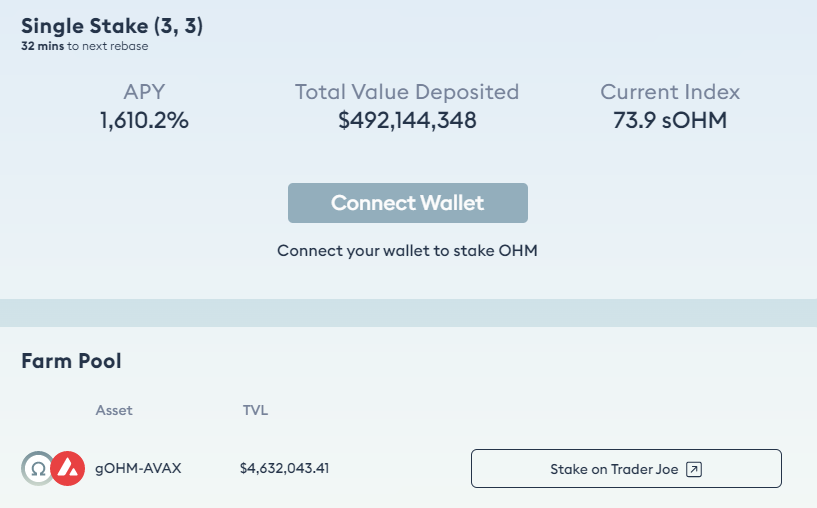Click the $4,632,043.41 TVL value
817x508 pixels.
pyautogui.click(x=284, y=468)
